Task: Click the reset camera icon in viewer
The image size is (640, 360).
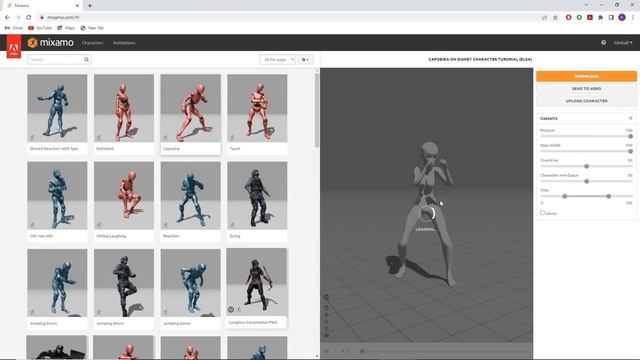Action: click(x=326, y=308)
